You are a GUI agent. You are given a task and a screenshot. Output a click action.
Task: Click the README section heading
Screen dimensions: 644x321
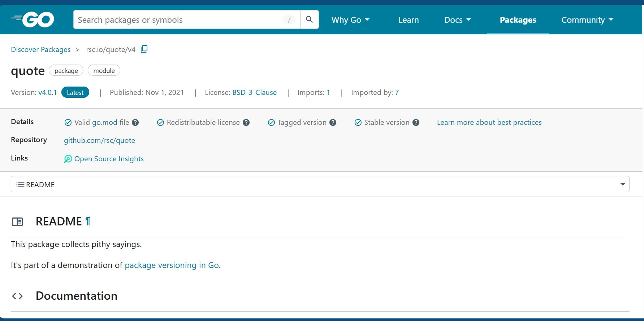[x=59, y=221]
